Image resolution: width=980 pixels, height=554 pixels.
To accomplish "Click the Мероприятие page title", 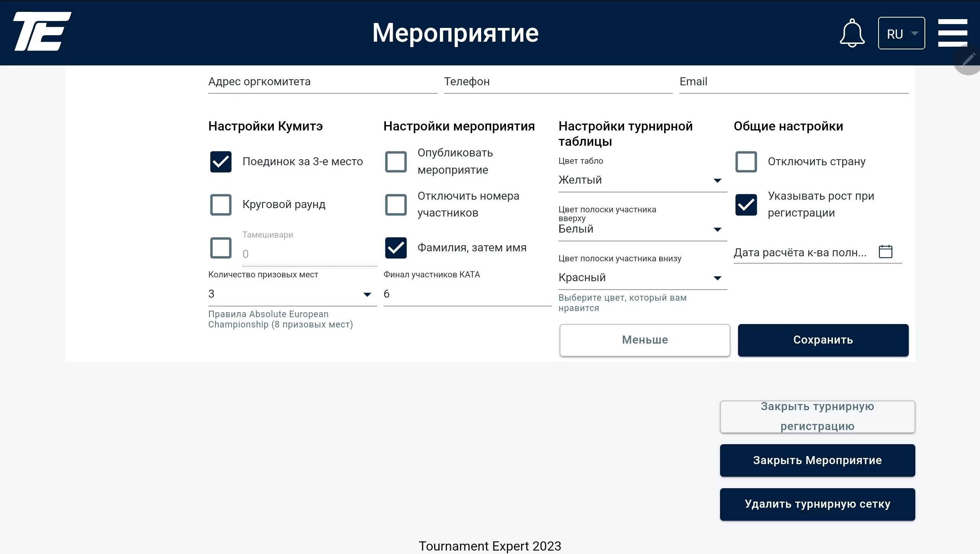I will [456, 33].
